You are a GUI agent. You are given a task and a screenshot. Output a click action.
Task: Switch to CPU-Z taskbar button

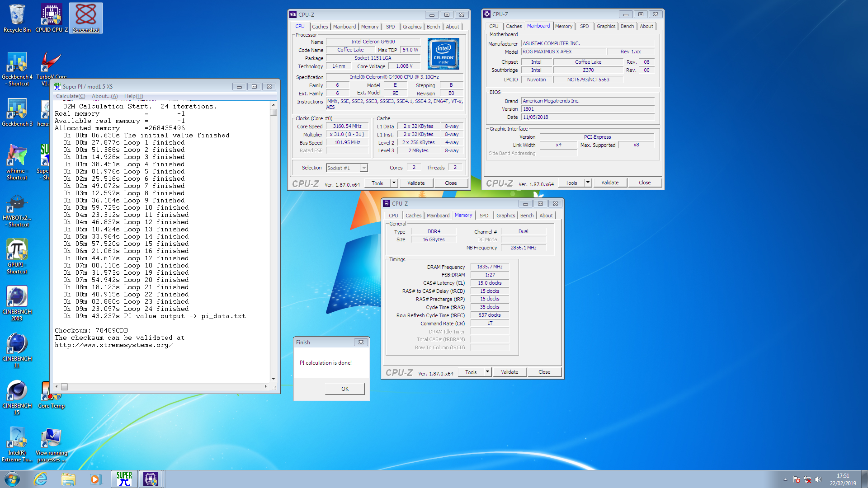[151, 479]
